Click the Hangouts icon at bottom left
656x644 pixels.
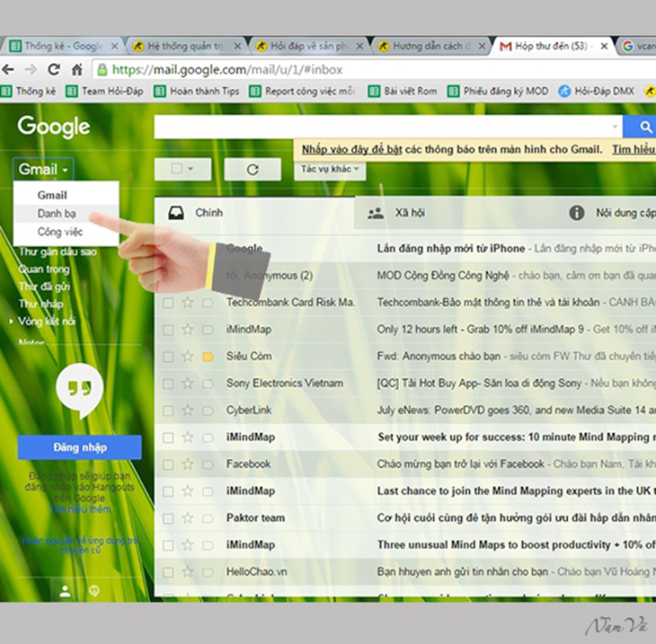click(94, 591)
